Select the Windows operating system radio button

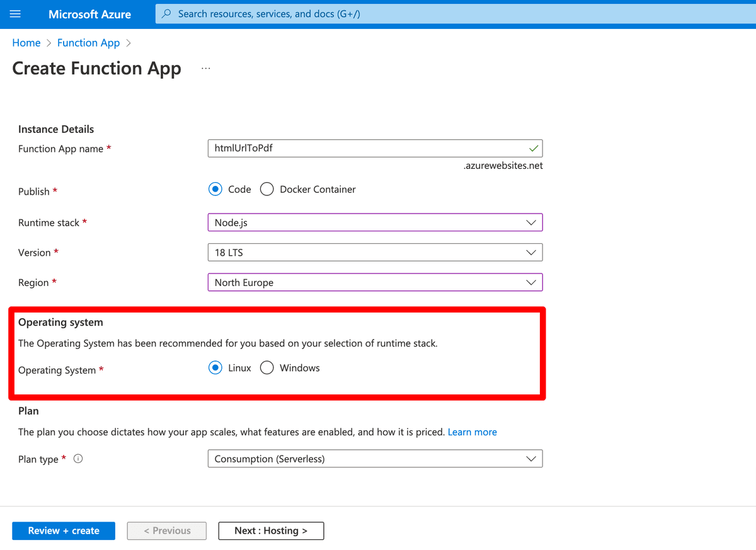(x=266, y=367)
